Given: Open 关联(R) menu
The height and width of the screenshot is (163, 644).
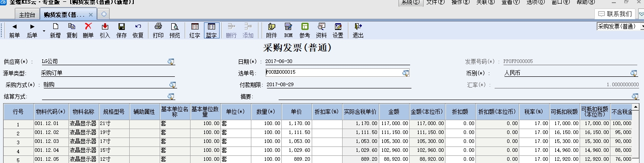Looking at the screenshot, I should pos(485,2).
